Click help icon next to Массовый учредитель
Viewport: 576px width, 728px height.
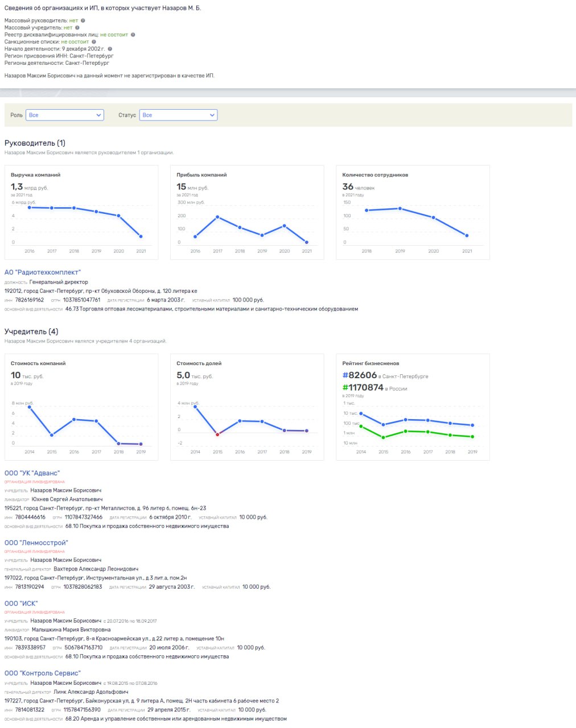click(x=77, y=27)
